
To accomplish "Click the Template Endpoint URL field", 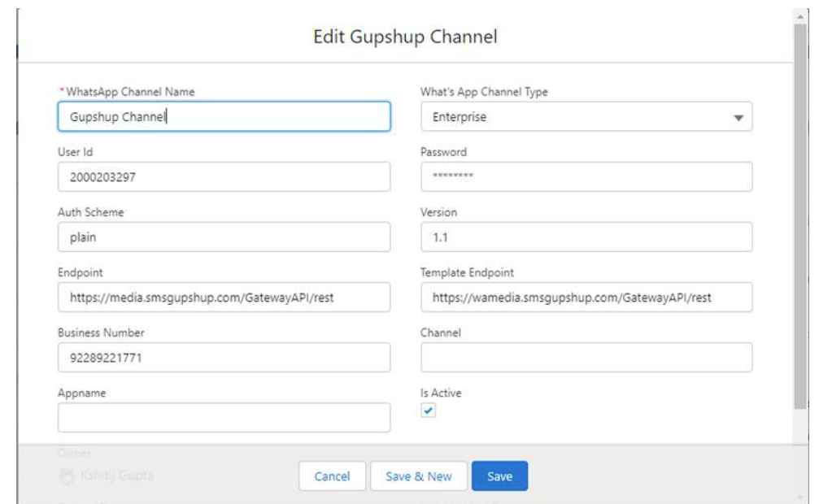I will pos(586,297).
